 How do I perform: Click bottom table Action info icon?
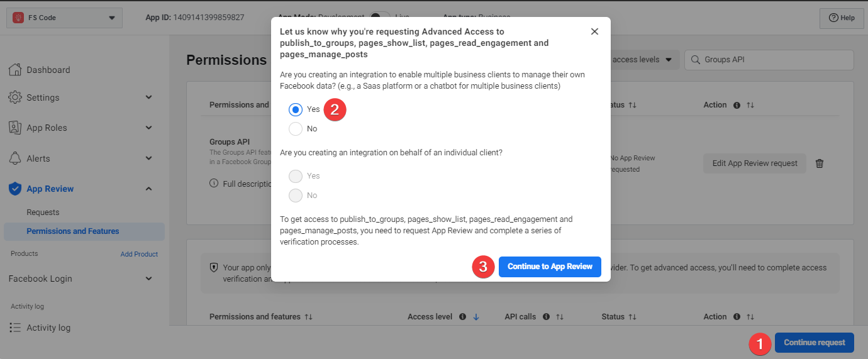click(737, 317)
